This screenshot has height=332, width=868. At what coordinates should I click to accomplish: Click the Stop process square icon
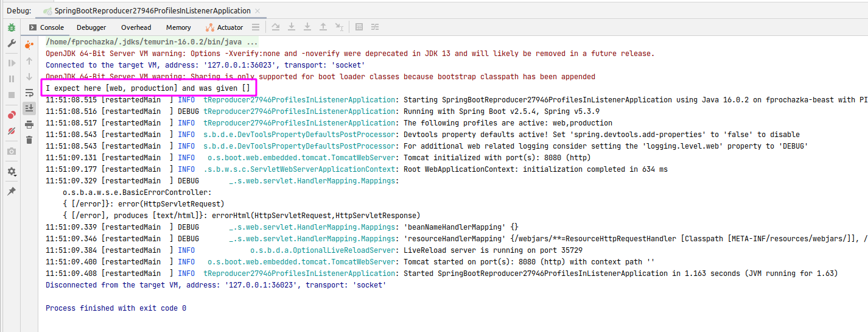(x=12, y=95)
